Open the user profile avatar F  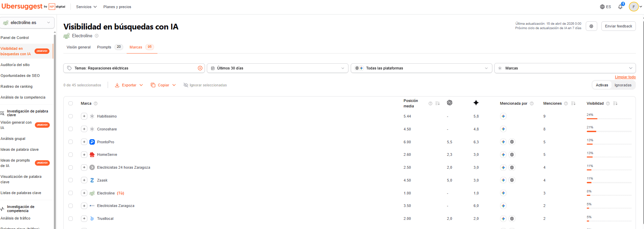point(634,7)
